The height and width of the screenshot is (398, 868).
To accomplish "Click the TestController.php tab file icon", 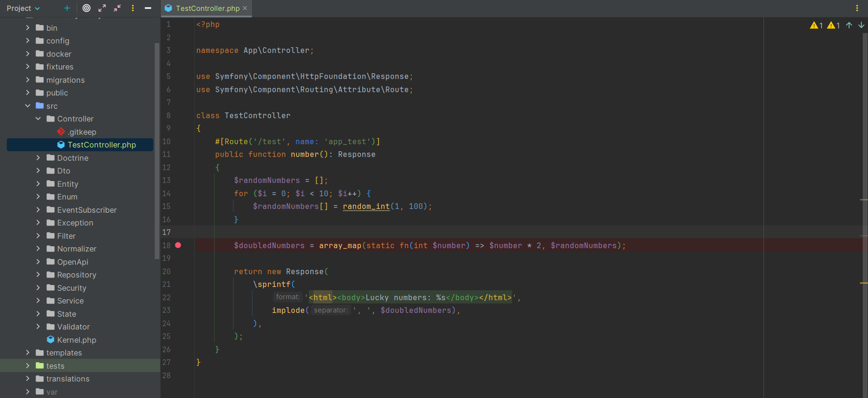I will (168, 8).
